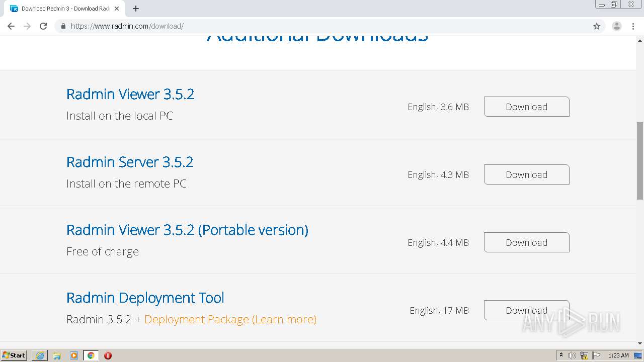Reload the Radmin download page
The image size is (644, 362).
tap(43, 26)
